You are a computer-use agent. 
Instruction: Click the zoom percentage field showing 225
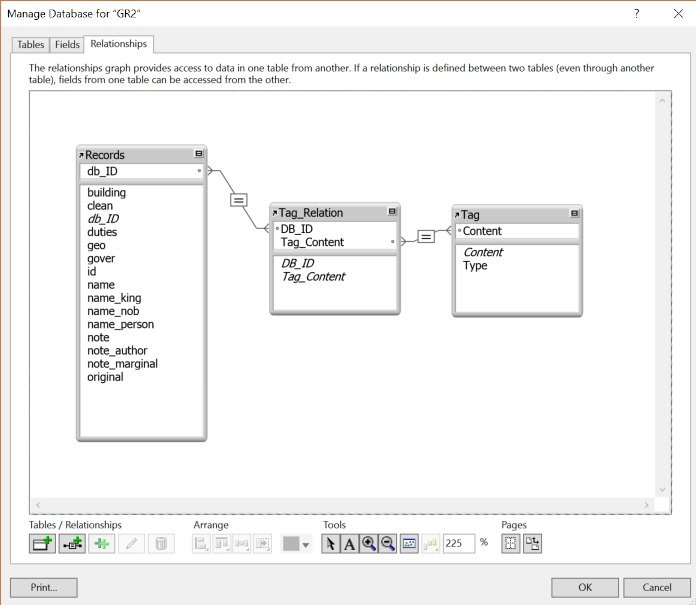pyautogui.click(x=459, y=543)
